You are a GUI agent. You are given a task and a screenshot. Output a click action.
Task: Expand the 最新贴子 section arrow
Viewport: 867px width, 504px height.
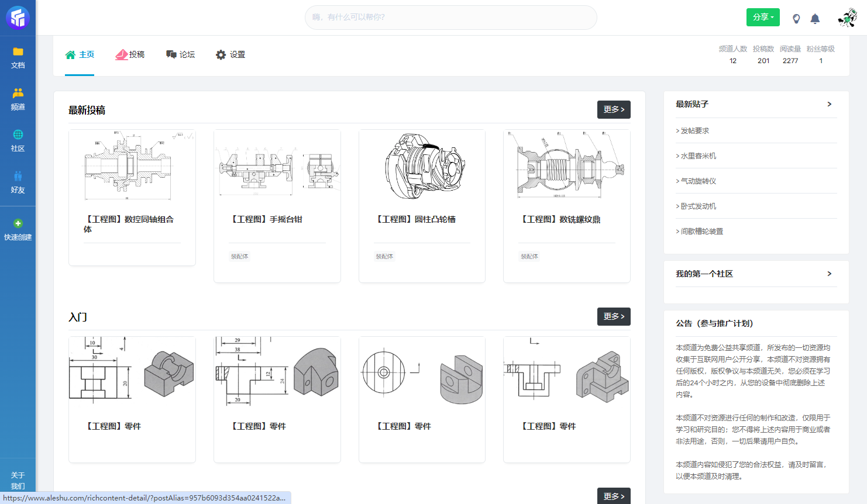tap(829, 104)
